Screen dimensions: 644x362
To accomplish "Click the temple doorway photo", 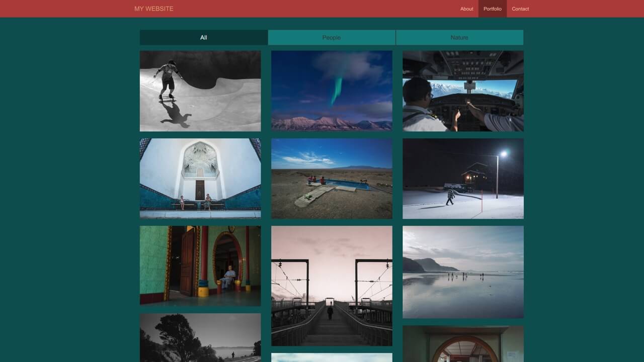I will [200, 265].
